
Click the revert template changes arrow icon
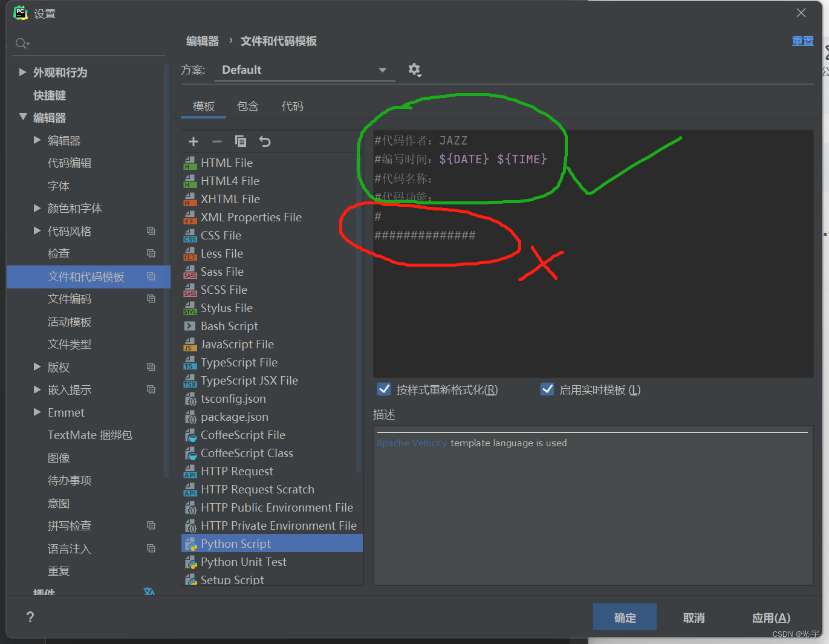pyautogui.click(x=264, y=141)
